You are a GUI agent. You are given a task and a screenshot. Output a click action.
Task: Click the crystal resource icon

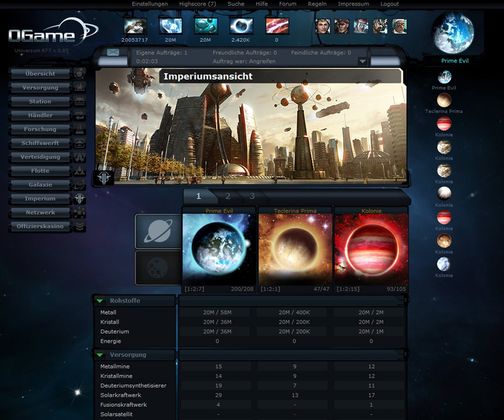tap(171, 26)
